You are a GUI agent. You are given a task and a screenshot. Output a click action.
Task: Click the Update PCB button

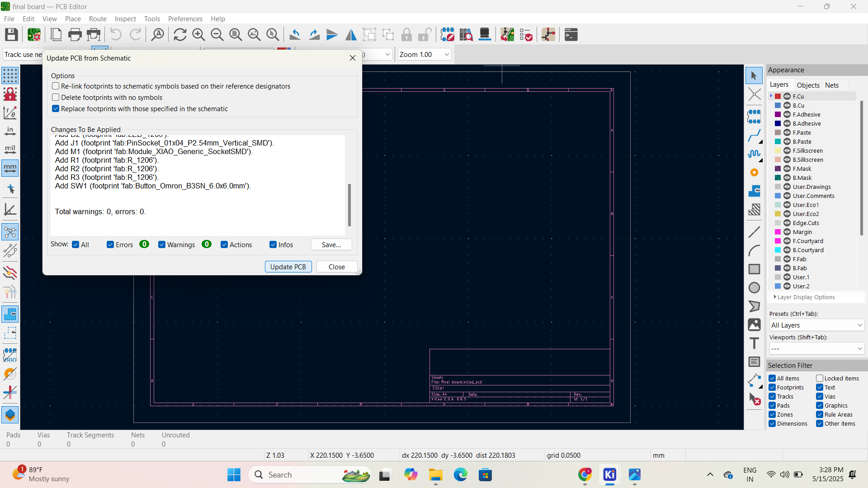(288, 267)
